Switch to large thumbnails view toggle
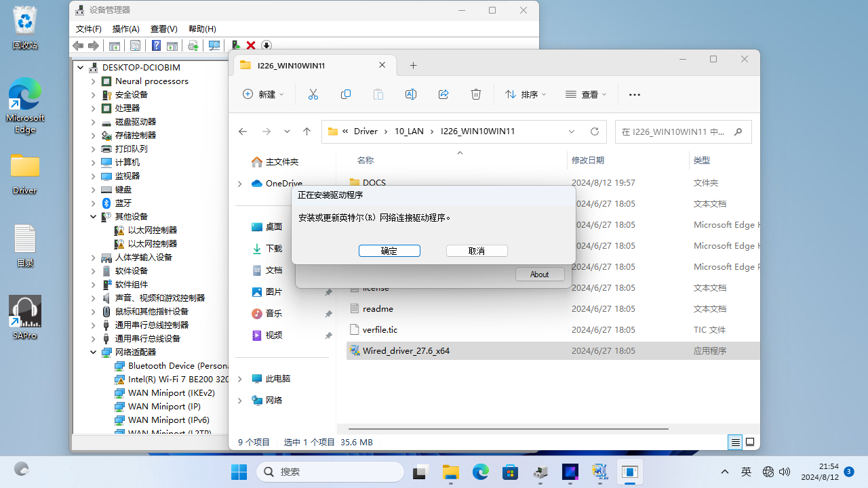The height and width of the screenshot is (488, 868). pyautogui.click(x=750, y=442)
